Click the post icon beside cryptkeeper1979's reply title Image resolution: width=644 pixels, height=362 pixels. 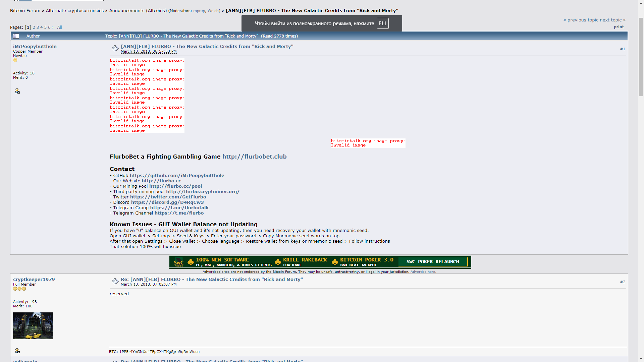(x=115, y=281)
